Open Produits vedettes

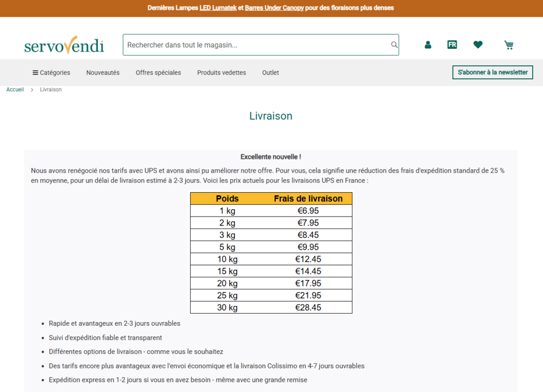pos(222,73)
